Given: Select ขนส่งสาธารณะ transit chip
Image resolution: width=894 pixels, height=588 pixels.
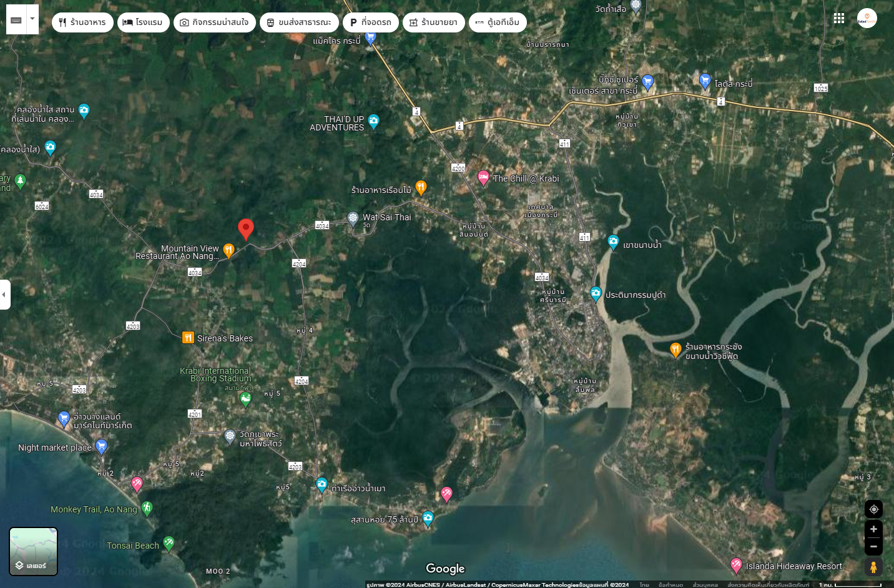Looking at the screenshot, I should point(299,22).
